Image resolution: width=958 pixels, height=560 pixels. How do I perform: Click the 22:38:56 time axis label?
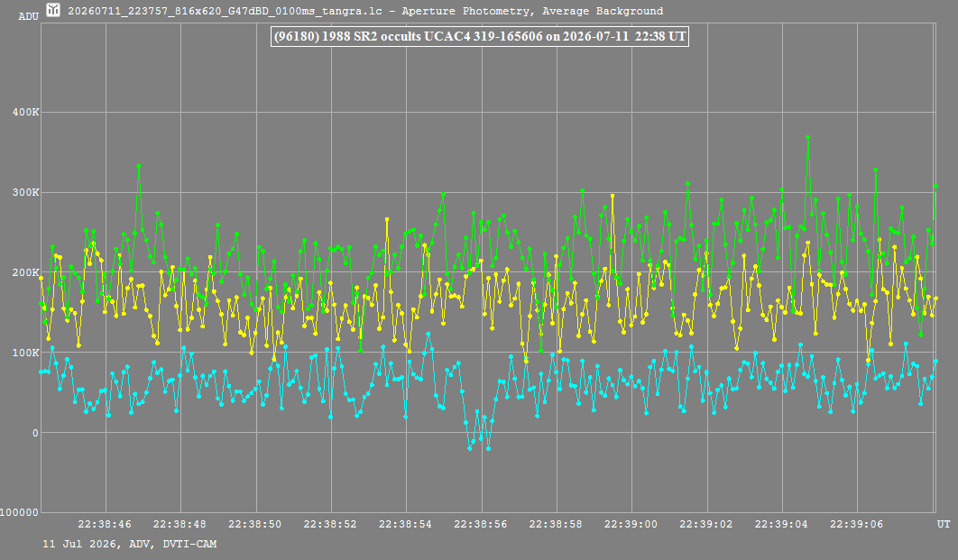coord(480,524)
